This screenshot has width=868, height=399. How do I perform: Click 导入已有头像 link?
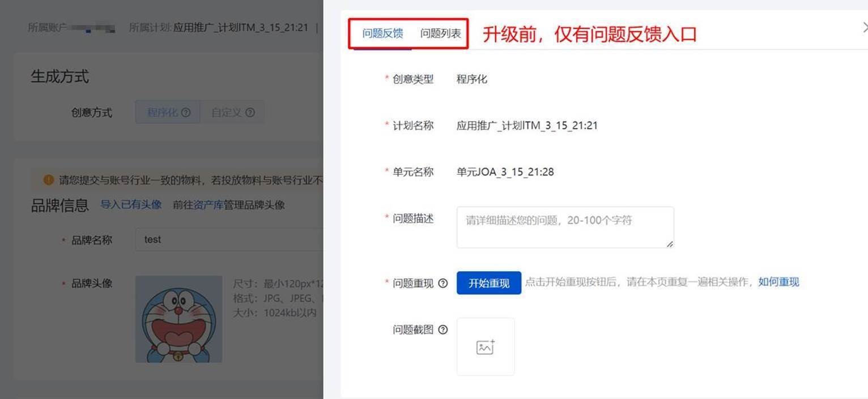pos(131,205)
